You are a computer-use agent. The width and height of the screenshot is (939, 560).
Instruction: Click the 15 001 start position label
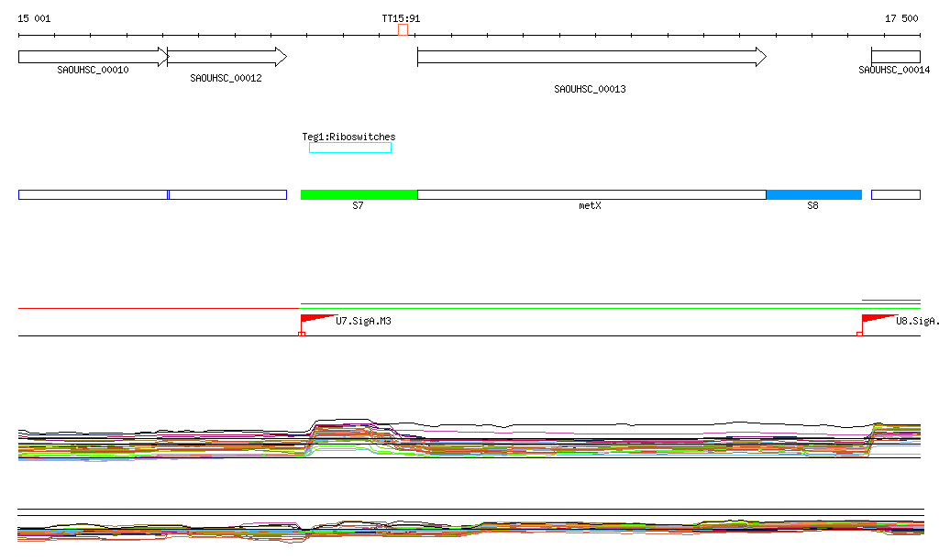coord(35,18)
